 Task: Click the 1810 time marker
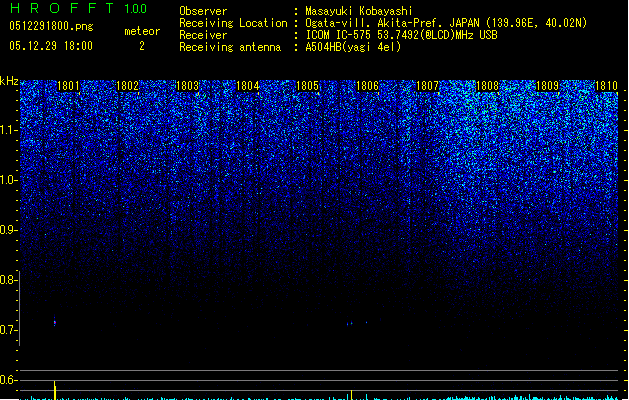tap(607, 86)
